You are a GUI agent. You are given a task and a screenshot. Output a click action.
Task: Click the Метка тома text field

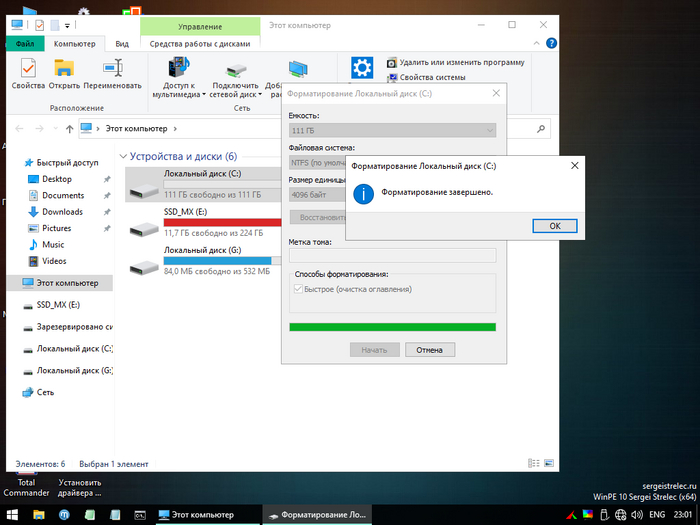(392, 255)
